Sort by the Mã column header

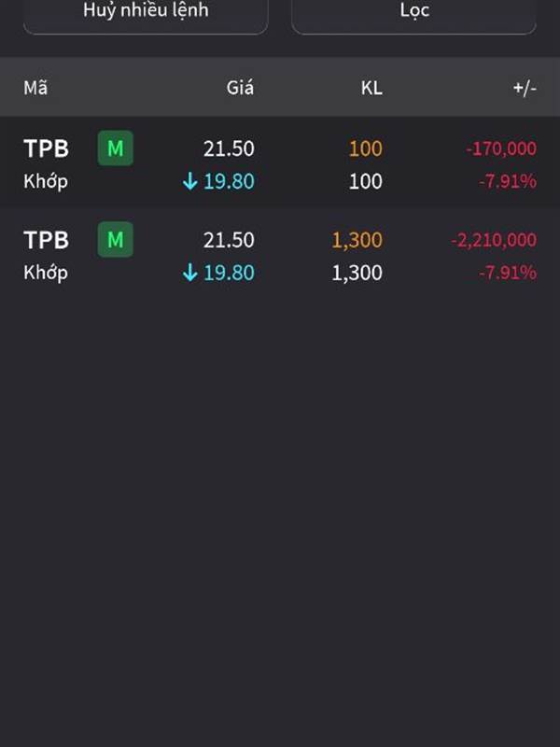coord(35,88)
